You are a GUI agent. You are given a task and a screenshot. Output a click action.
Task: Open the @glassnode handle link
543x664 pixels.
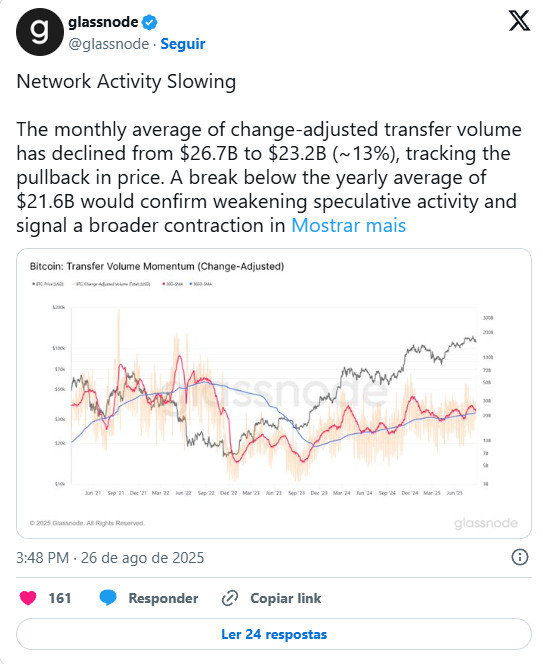pos(109,44)
